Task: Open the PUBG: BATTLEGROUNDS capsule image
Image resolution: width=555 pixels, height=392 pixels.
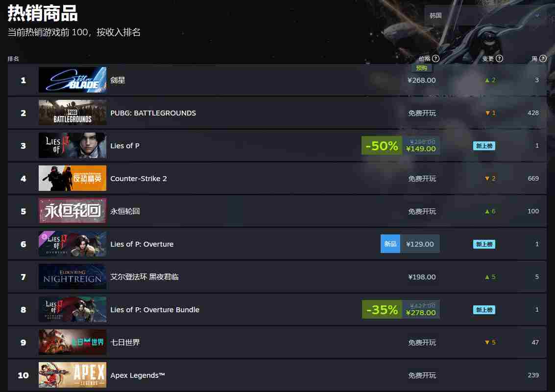Action: (72, 113)
